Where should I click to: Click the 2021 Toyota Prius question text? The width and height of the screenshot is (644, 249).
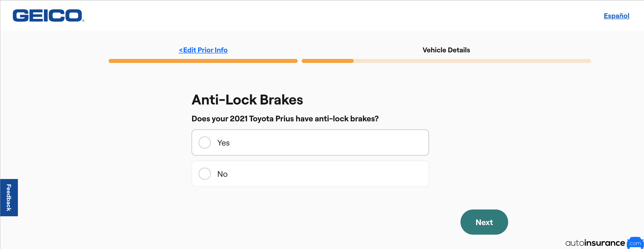coord(285,119)
